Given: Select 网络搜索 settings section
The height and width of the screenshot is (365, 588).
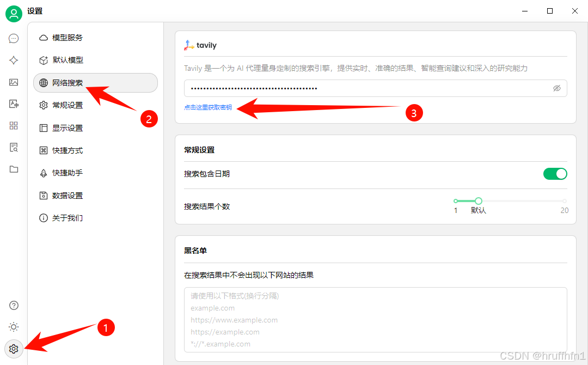Looking at the screenshot, I should point(95,83).
